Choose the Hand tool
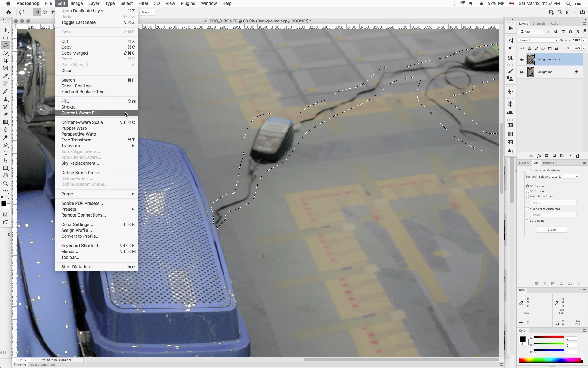 coord(6,176)
